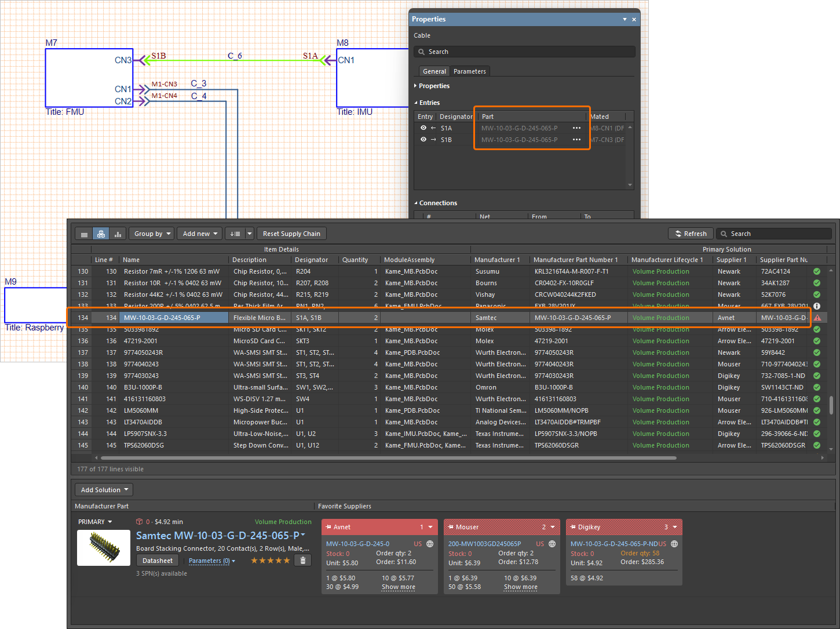Image resolution: width=840 pixels, height=629 pixels.
Task: Open the PRIMARY solution rank dropdown
Action: pos(95,522)
